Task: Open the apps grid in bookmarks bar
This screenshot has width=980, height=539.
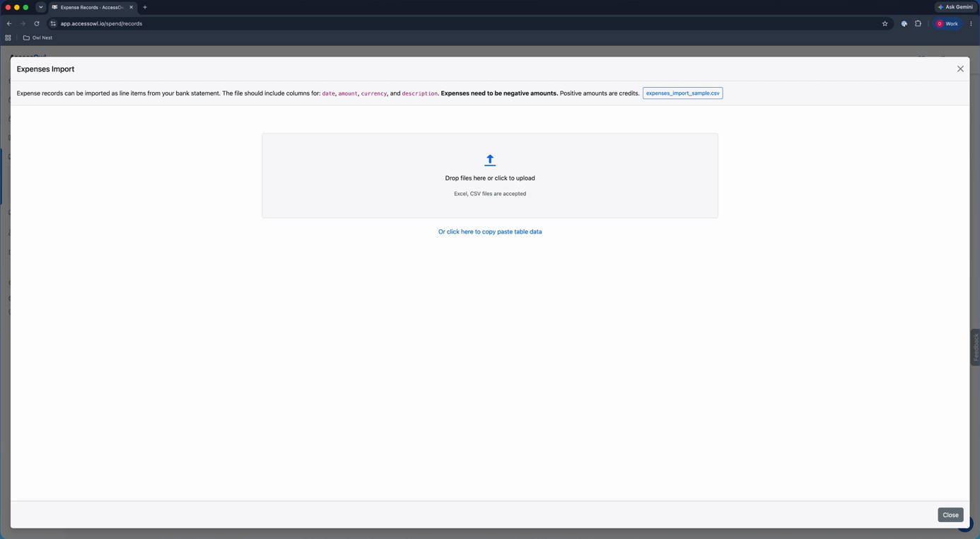Action: pos(8,37)
